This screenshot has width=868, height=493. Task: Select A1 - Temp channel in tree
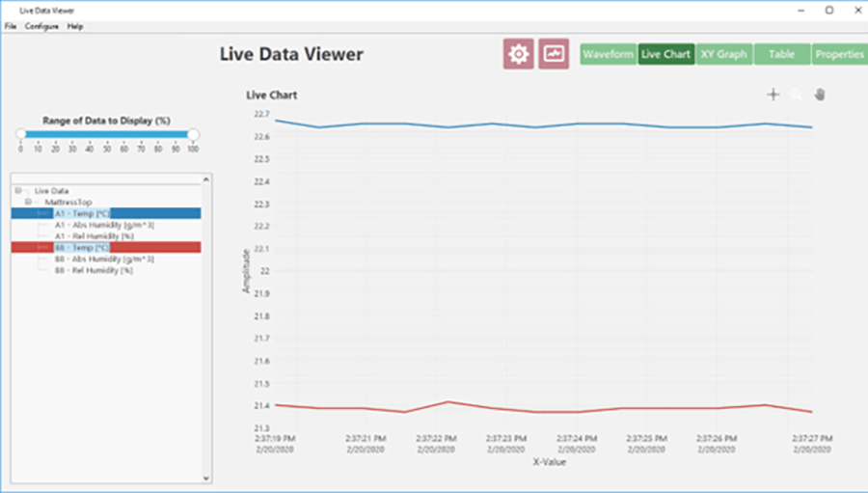pos(82,213)
